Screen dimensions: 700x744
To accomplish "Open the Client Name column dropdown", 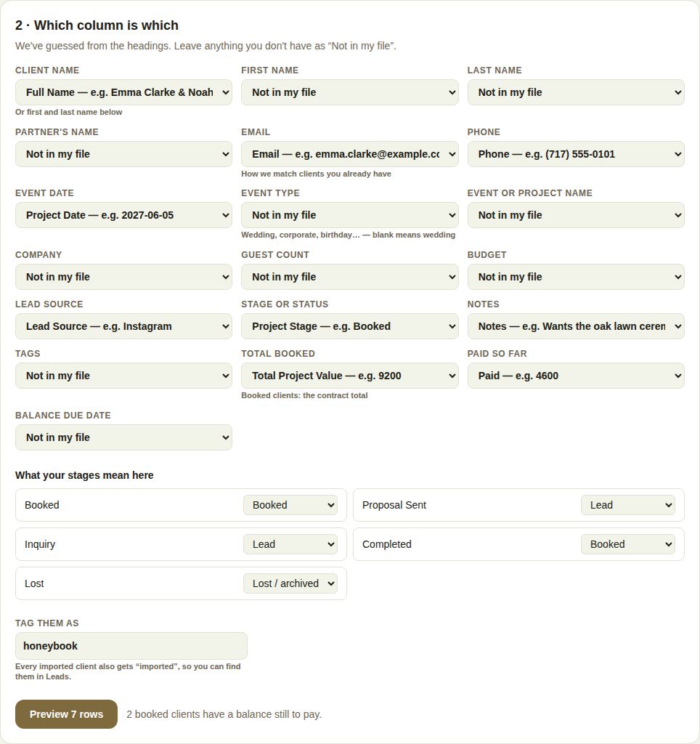I will pyautogui.click(x=123, y=92).
